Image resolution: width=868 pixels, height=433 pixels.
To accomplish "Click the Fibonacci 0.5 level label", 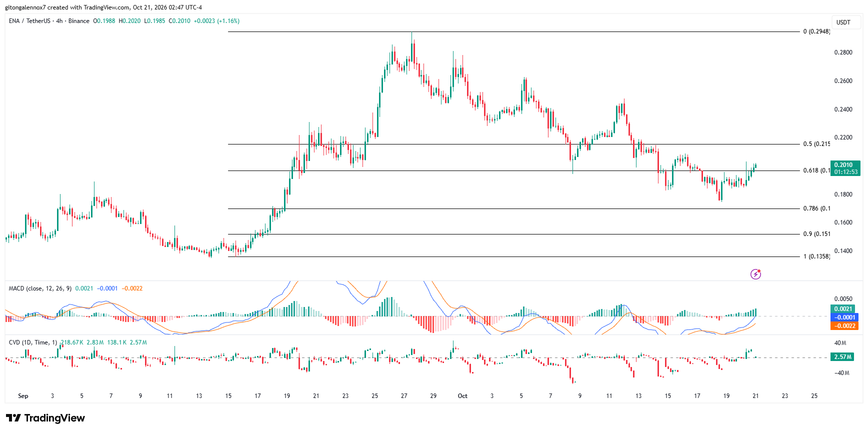I will click(x=816, y=144).
